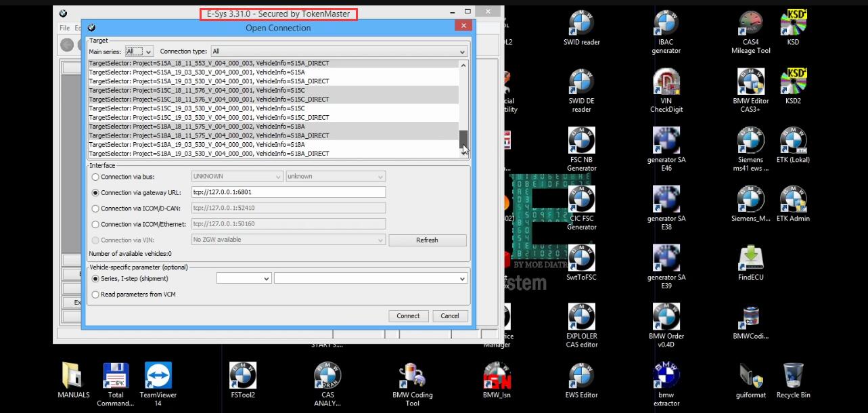Click the target list scroll-up arrow
868x413 pixels.
(x=463, y=65)
